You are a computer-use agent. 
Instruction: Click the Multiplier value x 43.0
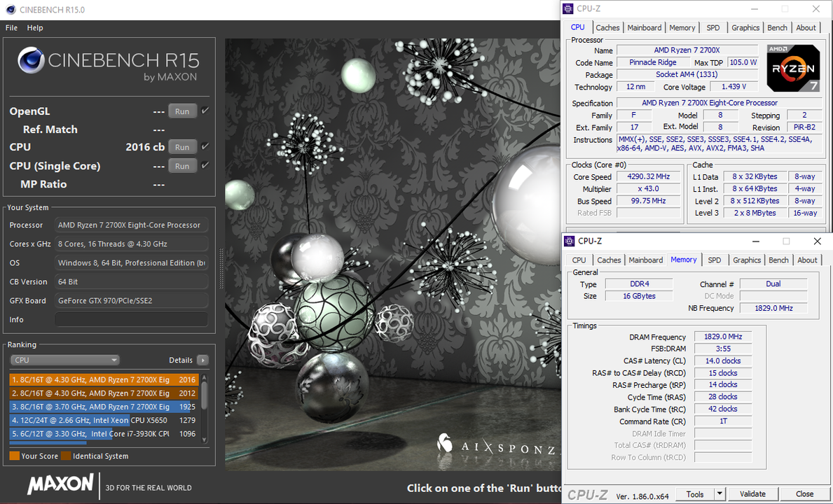(x=649, y=189)
